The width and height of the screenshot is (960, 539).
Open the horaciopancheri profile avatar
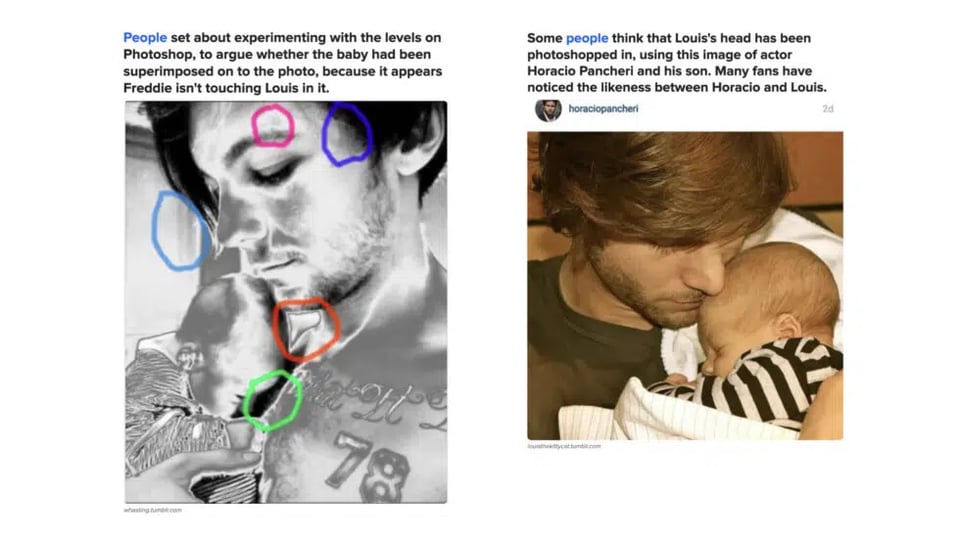pyautogui.click(x=548, y=110)
